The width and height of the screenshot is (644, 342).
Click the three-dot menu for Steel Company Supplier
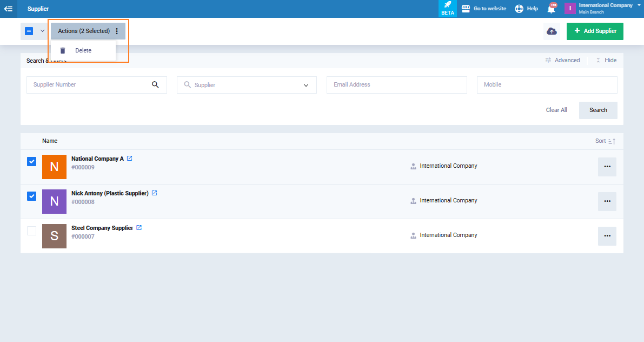point(607,236)
